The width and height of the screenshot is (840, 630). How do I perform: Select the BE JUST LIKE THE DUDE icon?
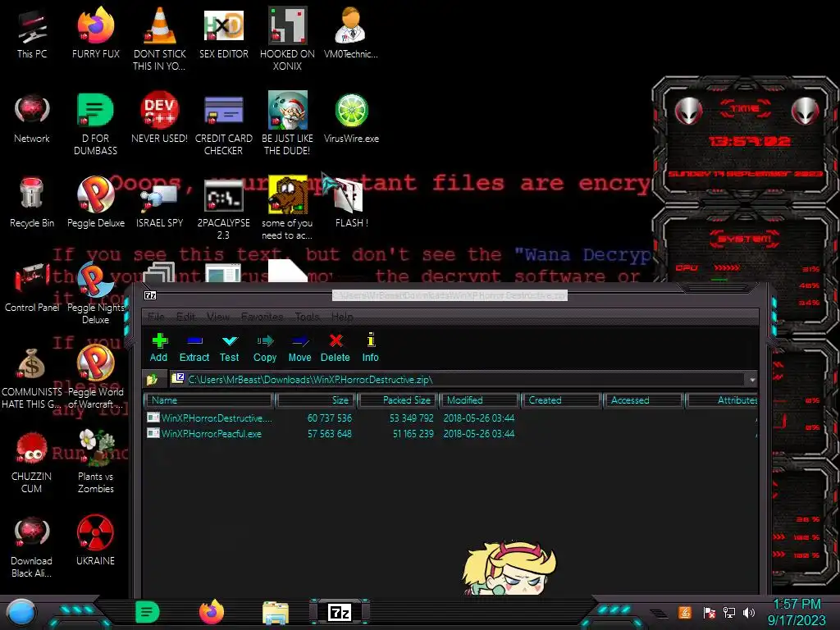pos(288,123)
